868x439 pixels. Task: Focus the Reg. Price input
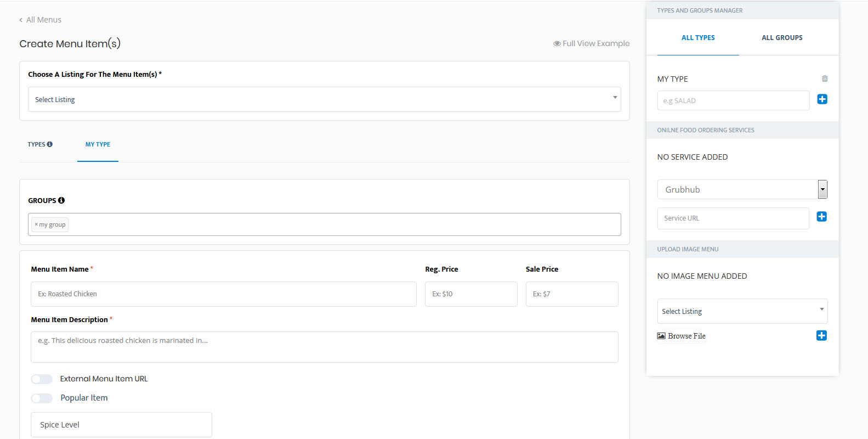tap(470, 294)
